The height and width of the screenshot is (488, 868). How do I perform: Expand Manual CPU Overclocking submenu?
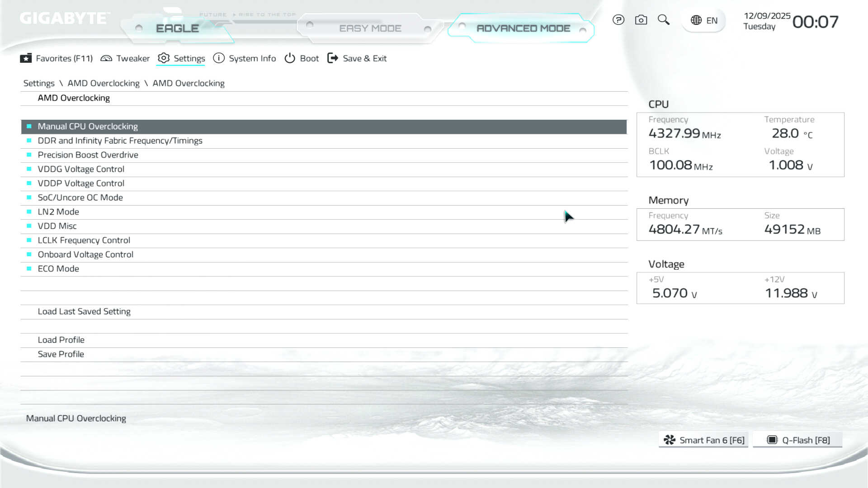point(88,127)
